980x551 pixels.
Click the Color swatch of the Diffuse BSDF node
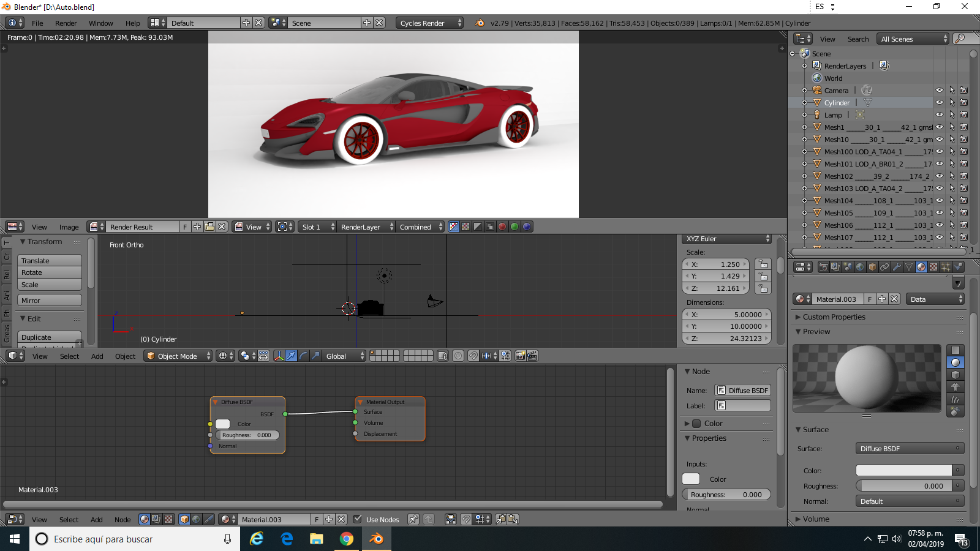[222, 424]
